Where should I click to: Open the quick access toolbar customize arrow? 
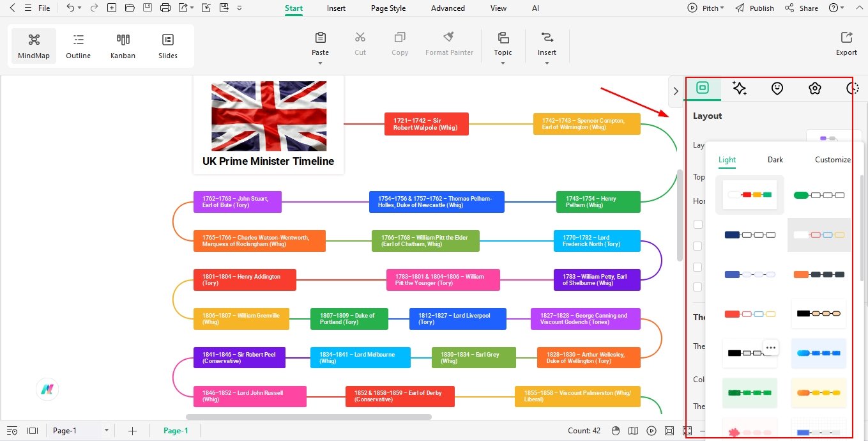click(x=239, y=8)
